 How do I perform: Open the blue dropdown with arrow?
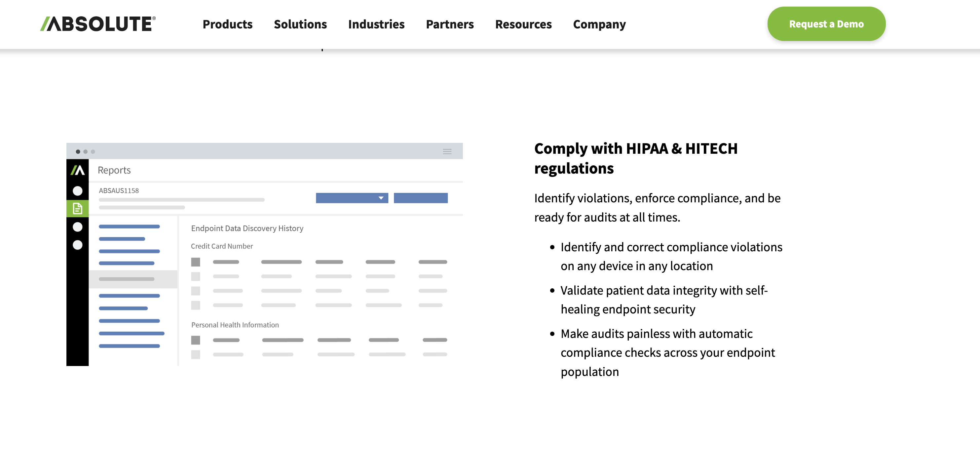[352, 198]
